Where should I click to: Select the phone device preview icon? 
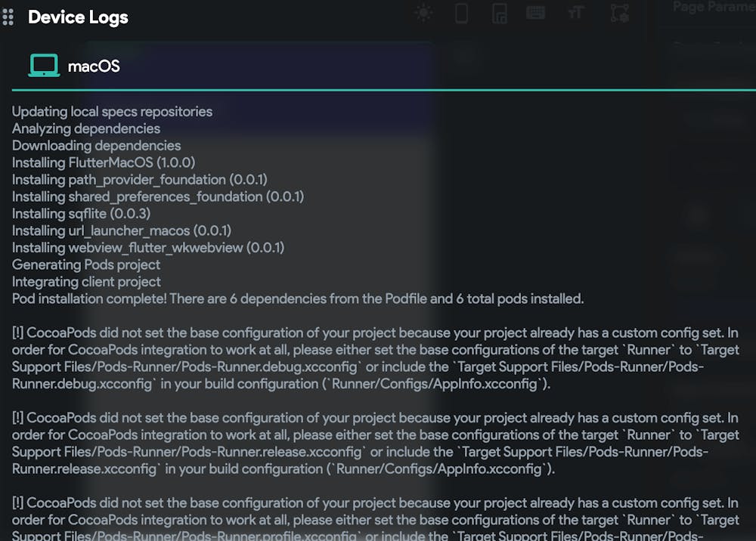pyautogui.click(x=461, y=13)
